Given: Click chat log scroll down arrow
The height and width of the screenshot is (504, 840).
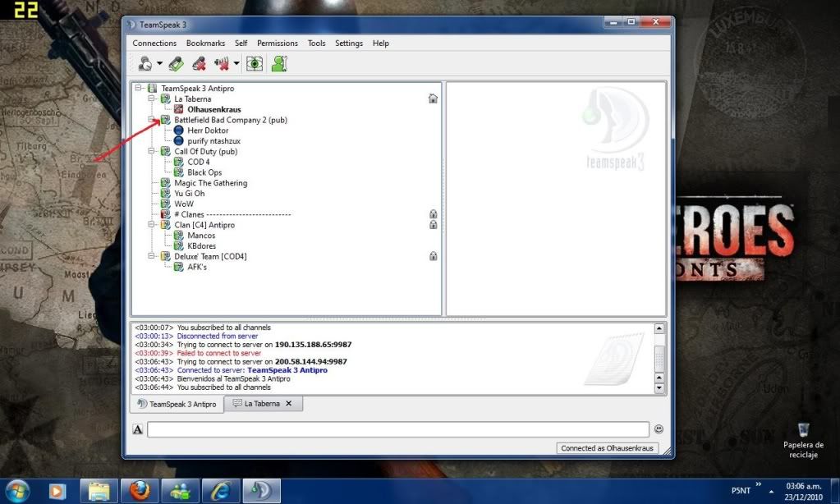Looking at the screenshot, I should (x=659, y=388).
